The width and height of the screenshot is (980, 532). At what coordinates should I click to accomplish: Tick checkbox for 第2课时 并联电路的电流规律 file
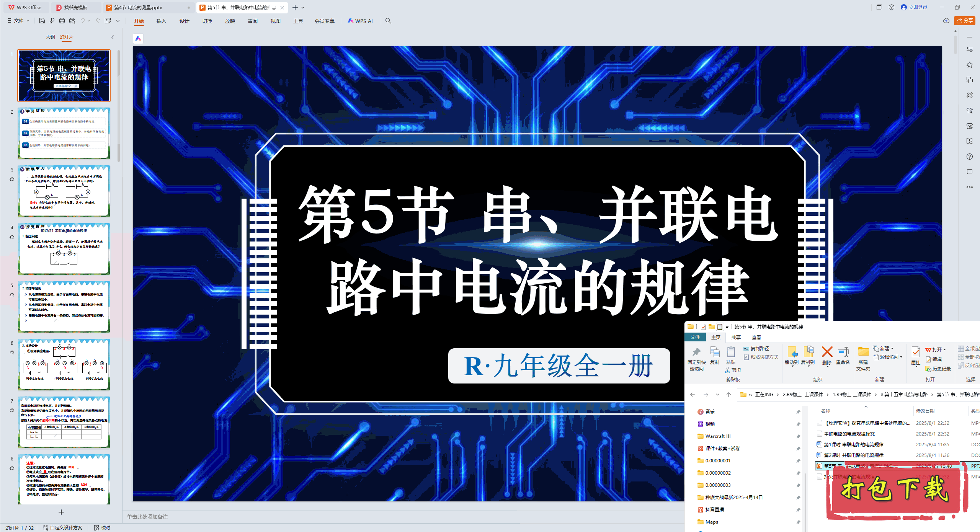point(819,455)
